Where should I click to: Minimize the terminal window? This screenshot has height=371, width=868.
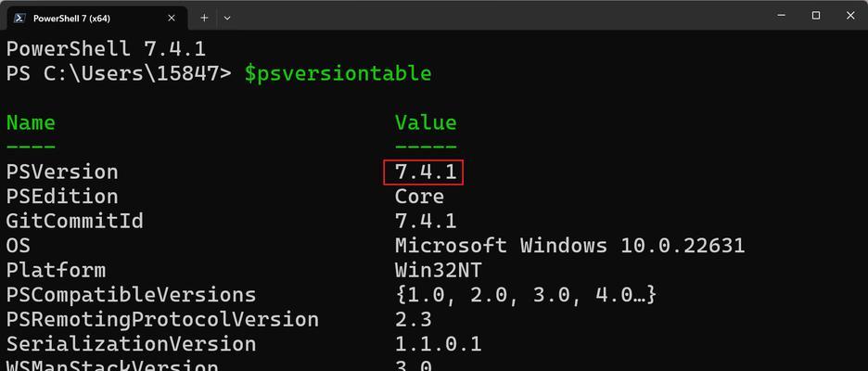point(781,16)
